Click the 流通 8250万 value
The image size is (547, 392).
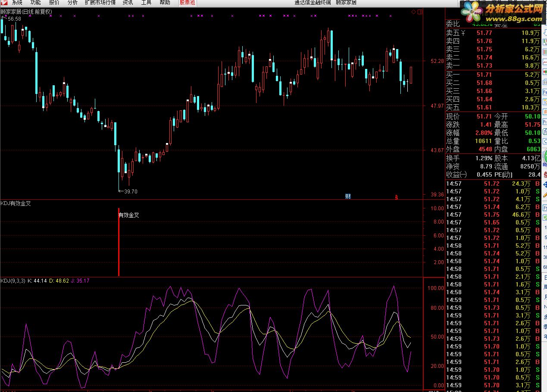(x=531, y=167)
